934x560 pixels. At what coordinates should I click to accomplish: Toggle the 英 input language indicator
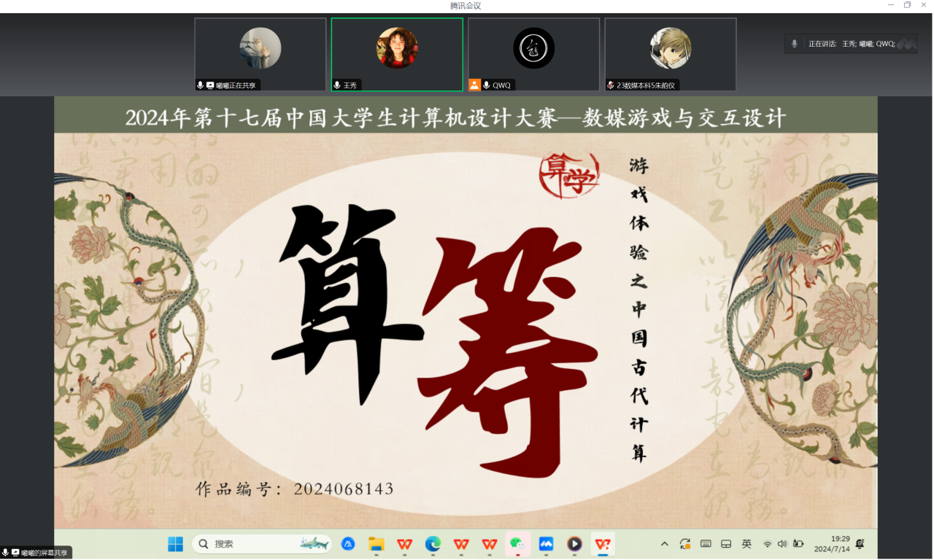tap(746, 544)
